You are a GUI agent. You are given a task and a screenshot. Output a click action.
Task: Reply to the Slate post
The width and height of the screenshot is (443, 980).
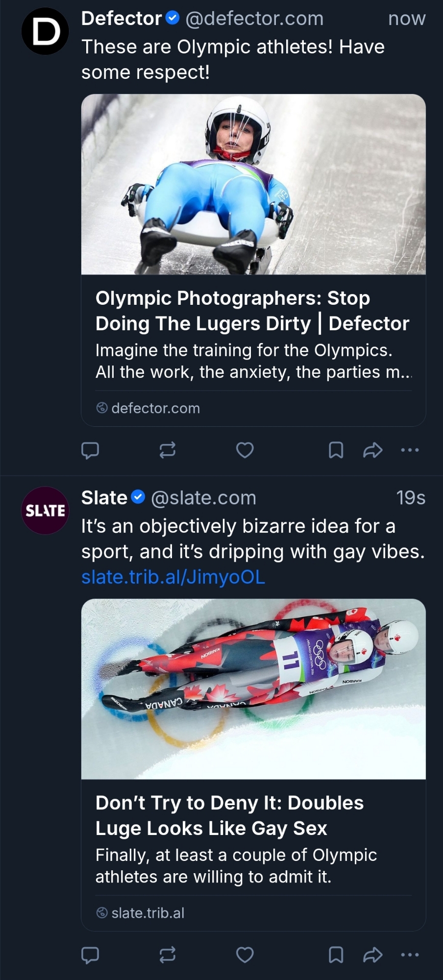click(x=90, y=955)
